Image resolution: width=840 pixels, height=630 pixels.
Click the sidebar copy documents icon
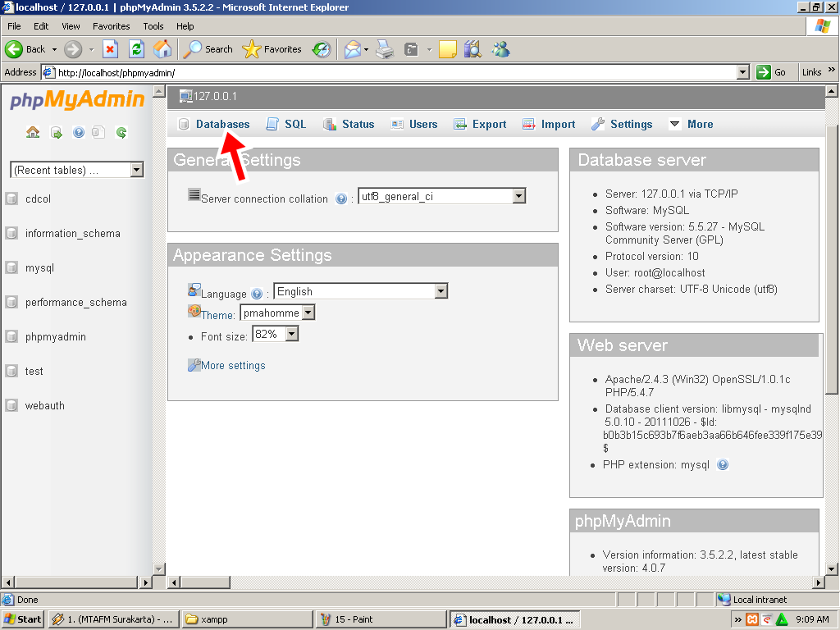pyautogui.click(x=98, y=132)
